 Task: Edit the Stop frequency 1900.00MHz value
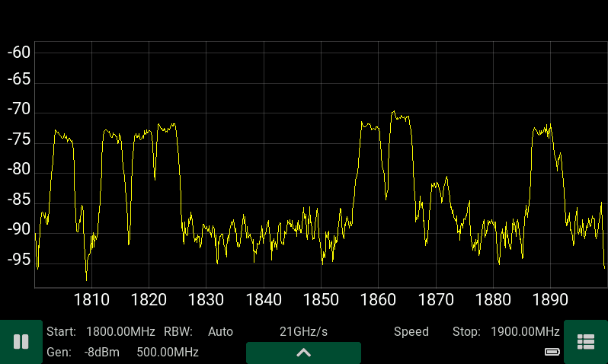(526, 332)
